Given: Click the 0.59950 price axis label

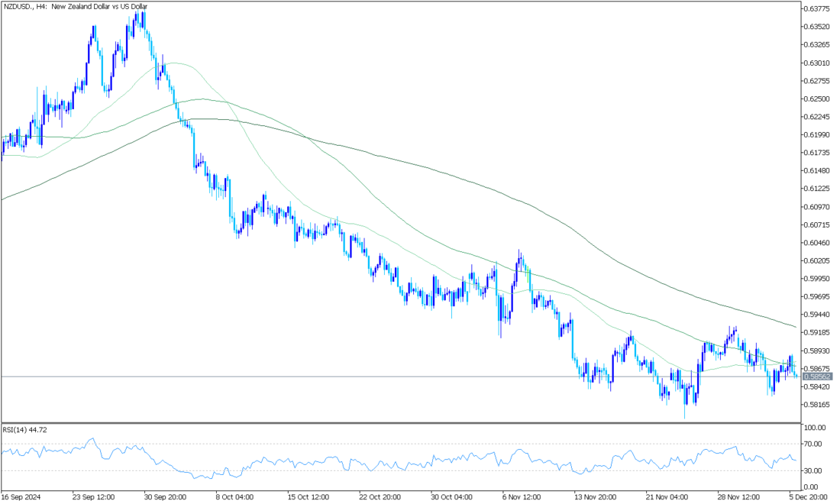Looking at the screenshot, I should click(818, 279).
